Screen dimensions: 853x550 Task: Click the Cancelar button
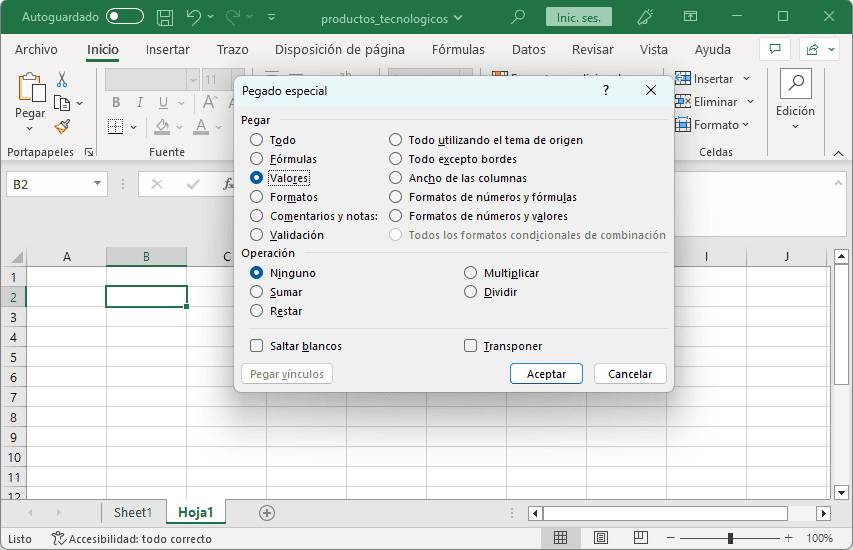630,374
